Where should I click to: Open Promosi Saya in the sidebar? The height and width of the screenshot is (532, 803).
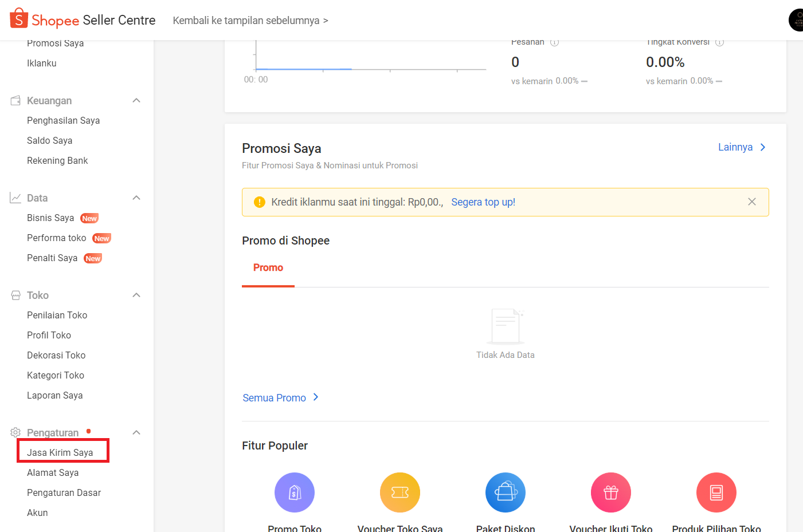(55, 44)
